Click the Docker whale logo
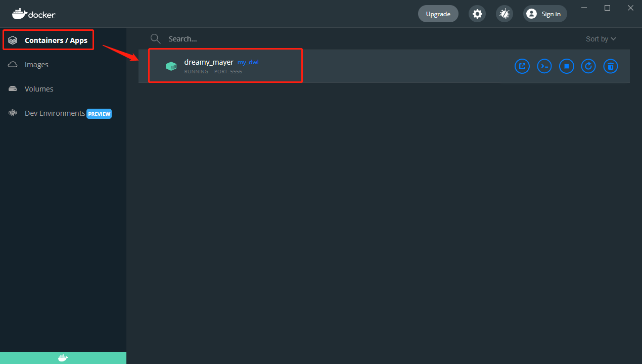This screenshot has height=364, width=642. pyautogui.click(x=33, y=14)
